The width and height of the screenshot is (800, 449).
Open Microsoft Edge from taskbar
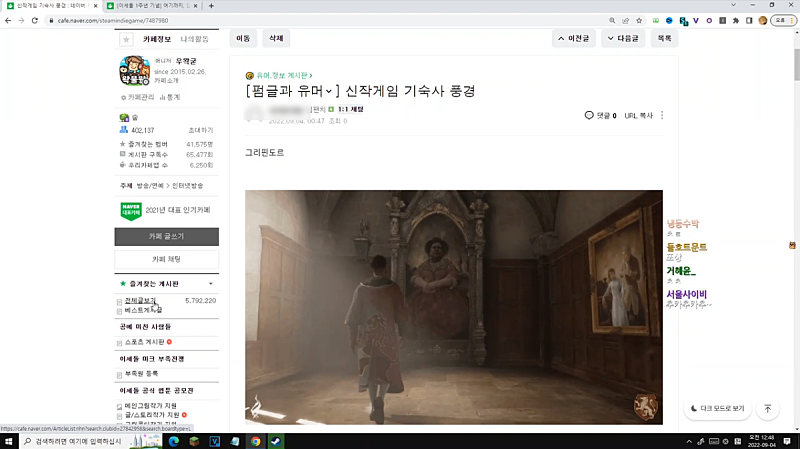tap(173, 441)
